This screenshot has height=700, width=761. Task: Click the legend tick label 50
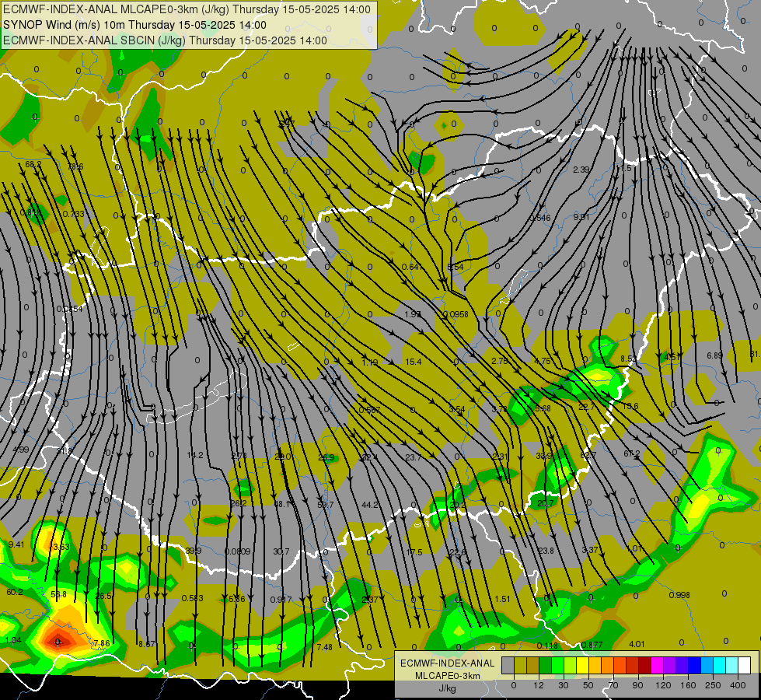click(x=588, y=685)
